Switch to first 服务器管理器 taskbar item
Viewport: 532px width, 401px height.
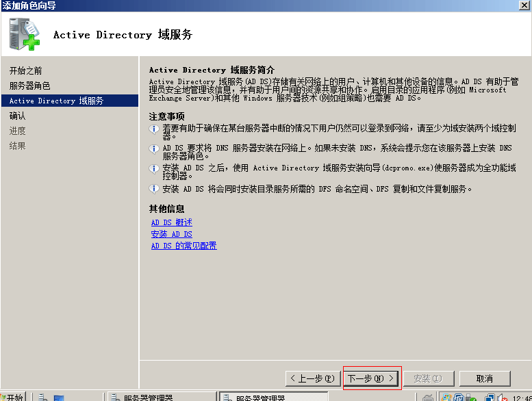tap(147, 397)
